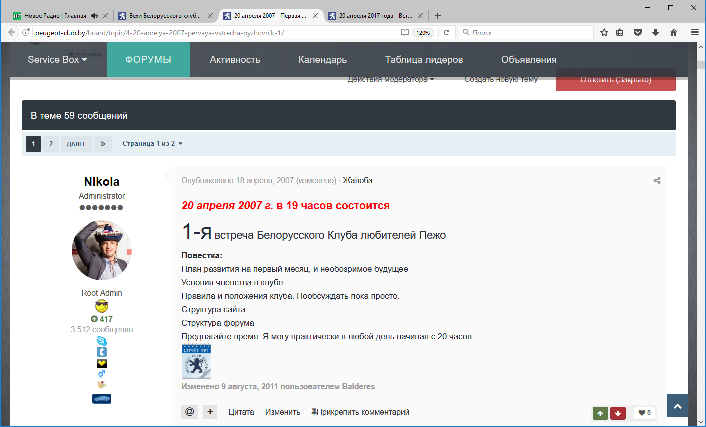Click 'Прикрепить комментарий' link

point(360,412)
